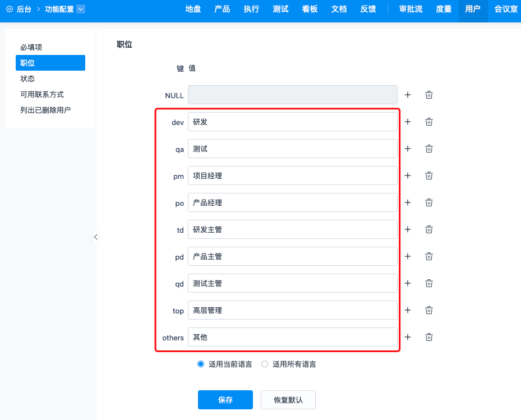
Task: Delete the po position row
Action: pos(429,202)
